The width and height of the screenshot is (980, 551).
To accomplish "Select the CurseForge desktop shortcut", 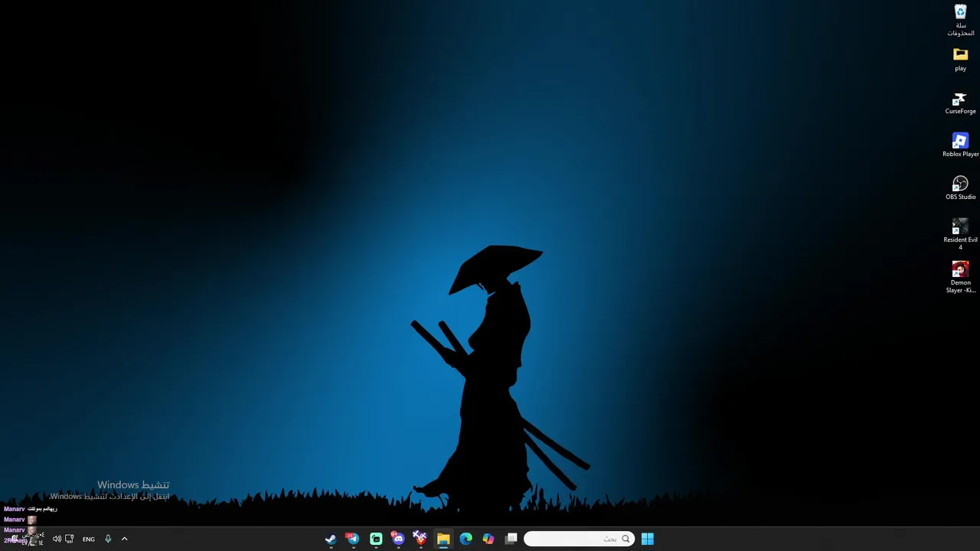I will click(960, 103).
